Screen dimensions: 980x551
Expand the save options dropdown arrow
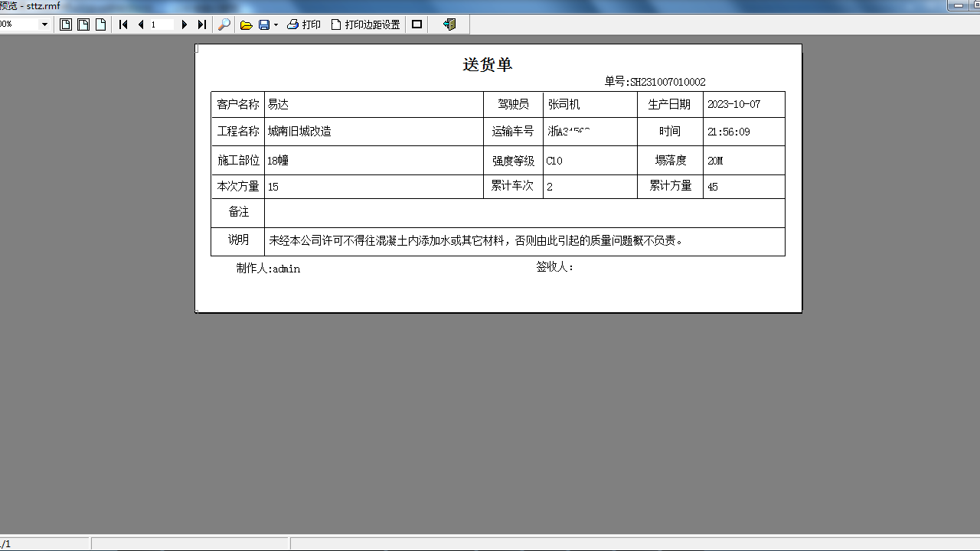pyautogui.click(x=275, y=24)
